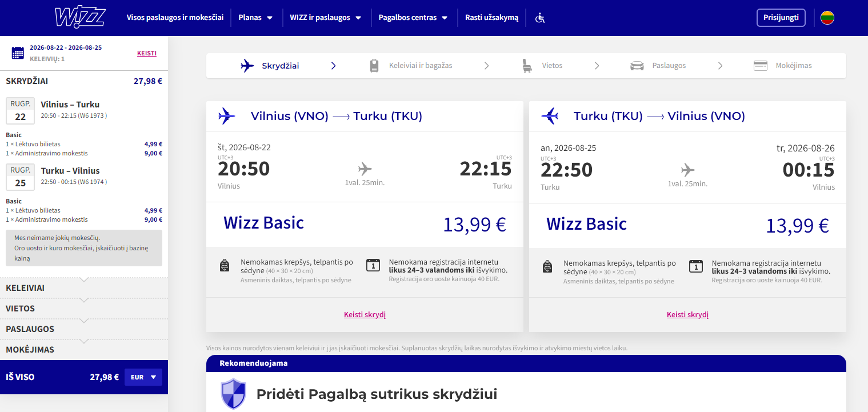Image resolution: width=868 pixels, height=412 pixels.
Task: Click check-in calendar icon in Vilnius–Turku card
Action: coord(373,265)
